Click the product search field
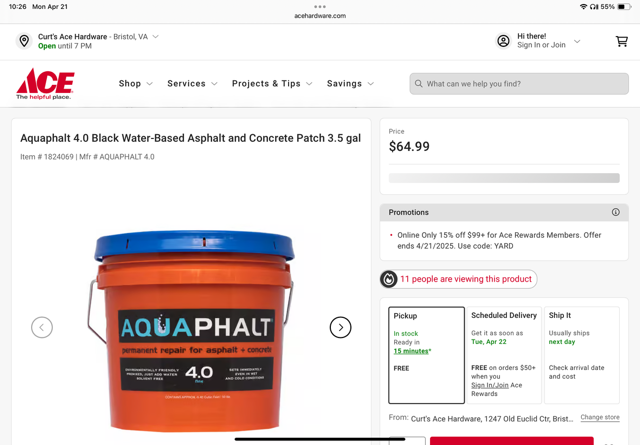Screen dimensions: 640x445 (519, 84)
